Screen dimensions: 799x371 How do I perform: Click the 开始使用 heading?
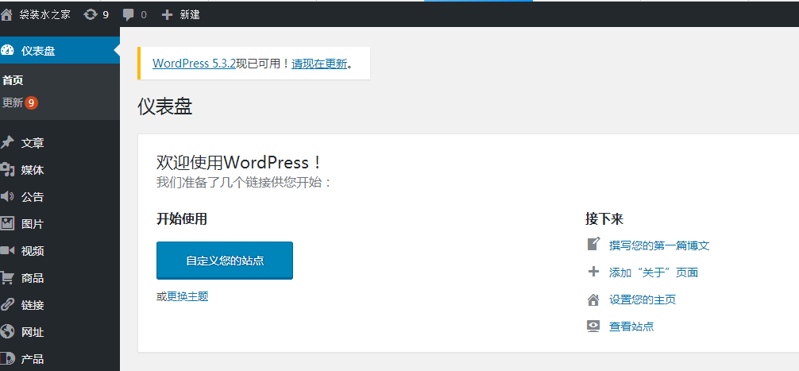pos(181,219)
